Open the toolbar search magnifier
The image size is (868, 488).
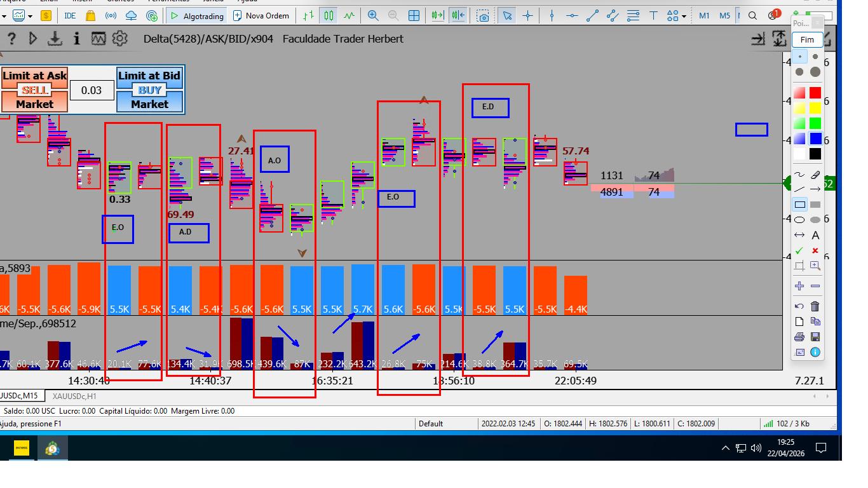tap(752, 16)
